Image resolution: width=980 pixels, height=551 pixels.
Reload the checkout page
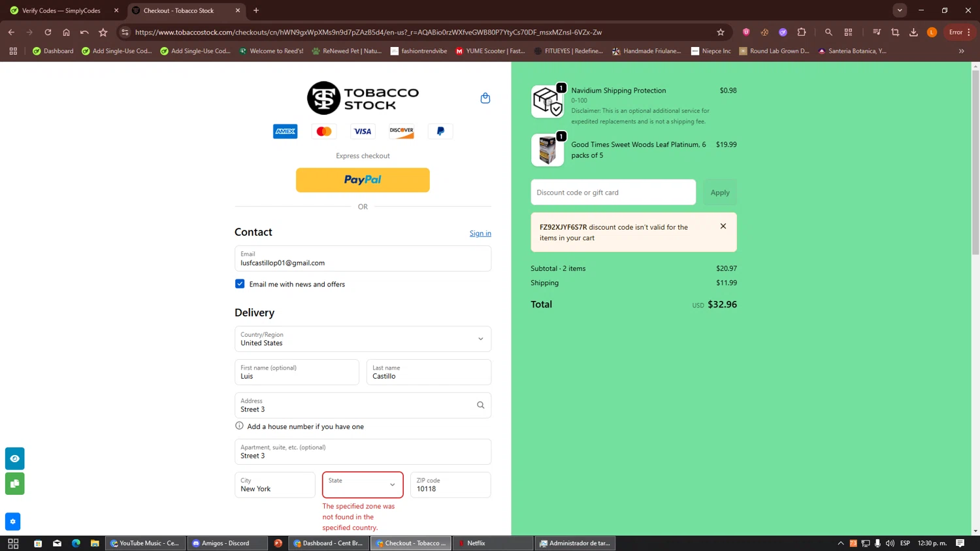(48, 32)
